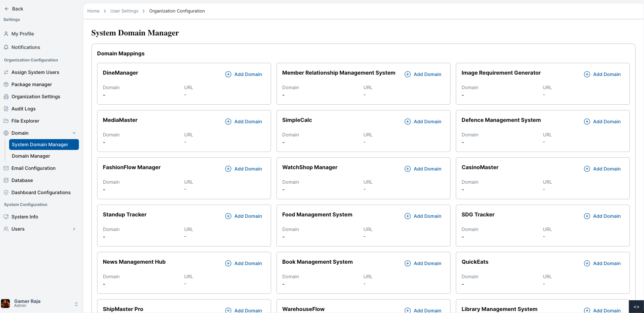Image resolution: width=644 pixels, height=313 pixels.
Task: Click the Email Configuration envelope icon
Action: point(6,168)
